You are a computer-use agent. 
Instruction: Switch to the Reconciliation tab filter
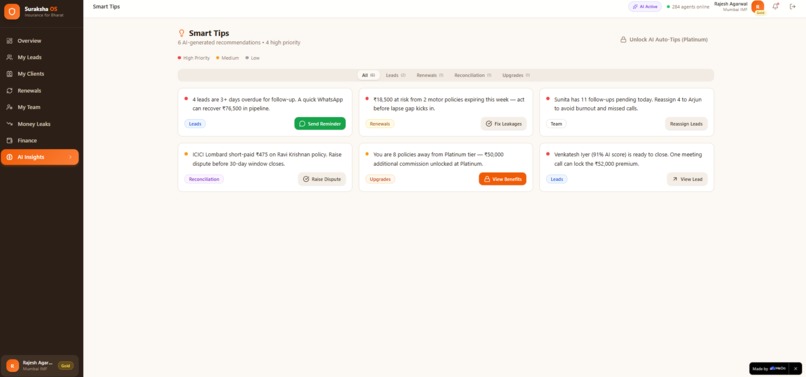pyautogui.click(x=473, y=75)
